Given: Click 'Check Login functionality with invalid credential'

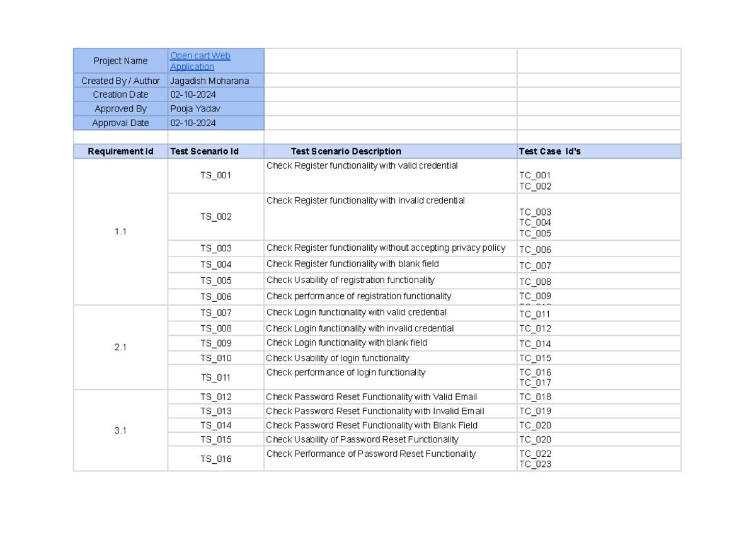Looking at the screenshot, I should coord(360,328).
